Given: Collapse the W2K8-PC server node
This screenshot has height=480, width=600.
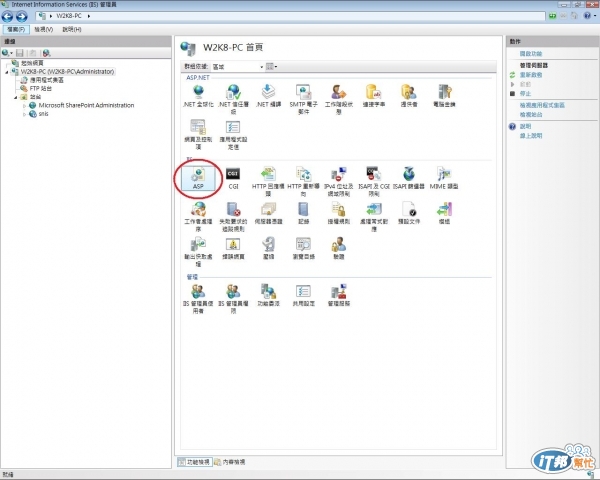Looking at the screenshot, I should 7,72.
